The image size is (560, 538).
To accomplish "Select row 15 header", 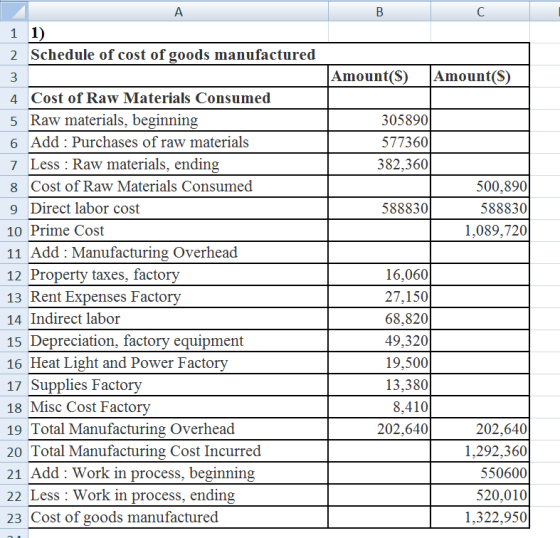I will (14, 341).
